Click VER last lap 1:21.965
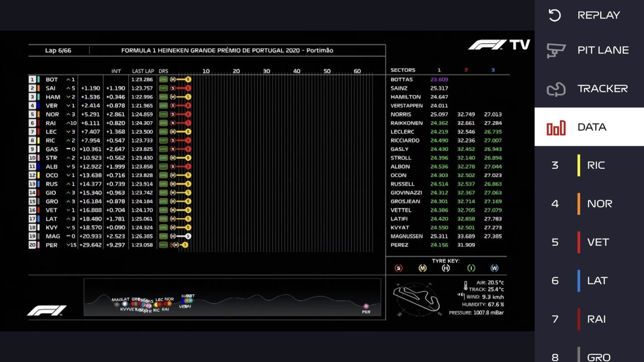Viewport: 644px width, 362px height. pos(142,106)
